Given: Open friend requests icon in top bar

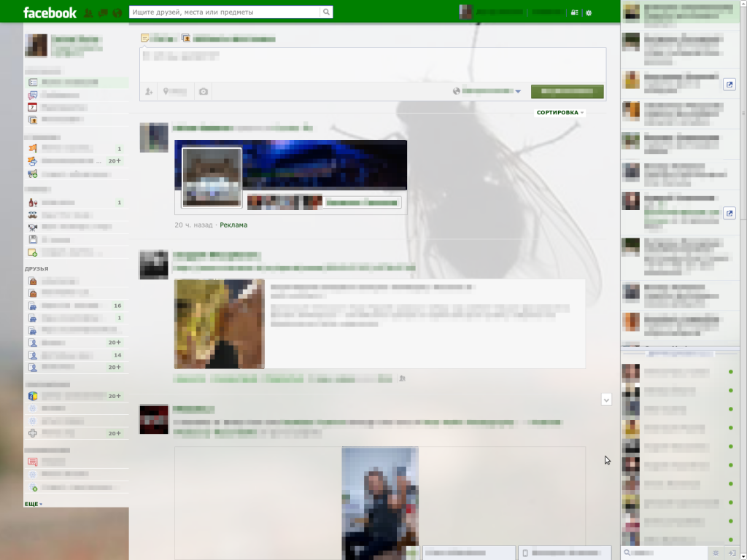Looking at the screenshot, I should [x=88, y=12].
